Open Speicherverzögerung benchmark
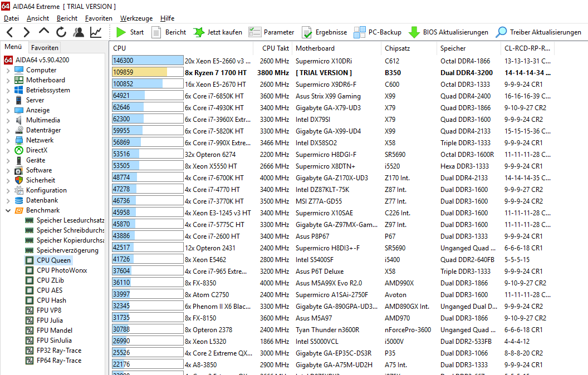588x375 pixels. [x=62, y=250]
